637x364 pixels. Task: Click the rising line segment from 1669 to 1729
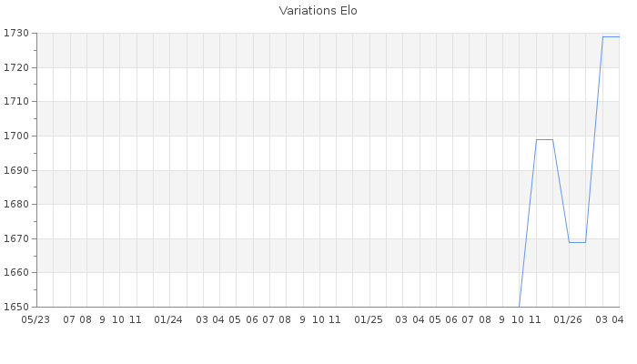pos(594,139)
